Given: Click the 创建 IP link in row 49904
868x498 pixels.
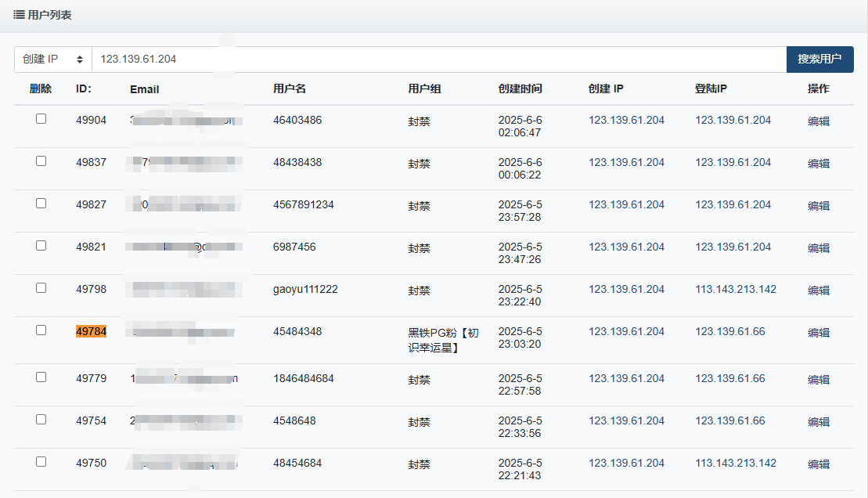Looking at the screenshot, I should [x=626, y=121].
